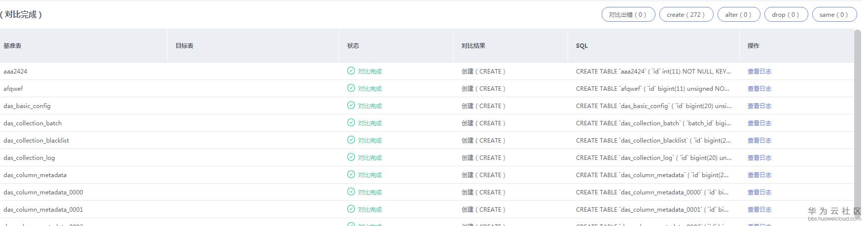Click status icon for das_collection_batch row
The width and height of the screenshot is (868, 226).
click(351, 123)
